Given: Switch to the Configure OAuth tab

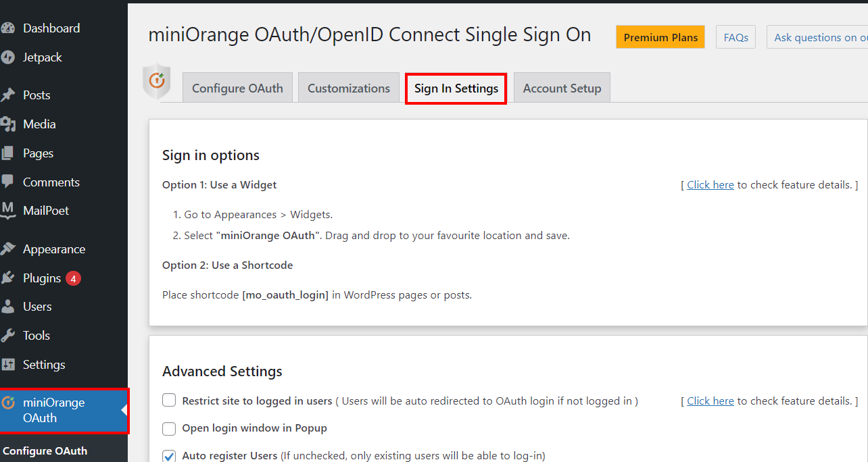Looking at the screenshot, I should pos(237,88).
